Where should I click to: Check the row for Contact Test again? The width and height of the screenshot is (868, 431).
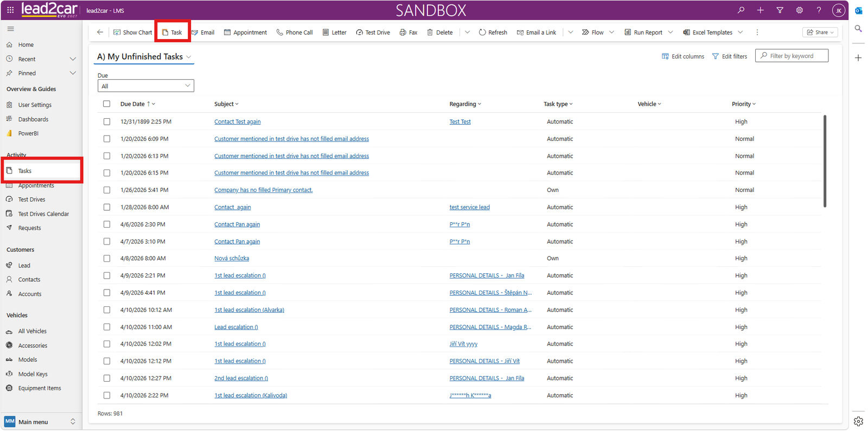[x=107, y=121]
